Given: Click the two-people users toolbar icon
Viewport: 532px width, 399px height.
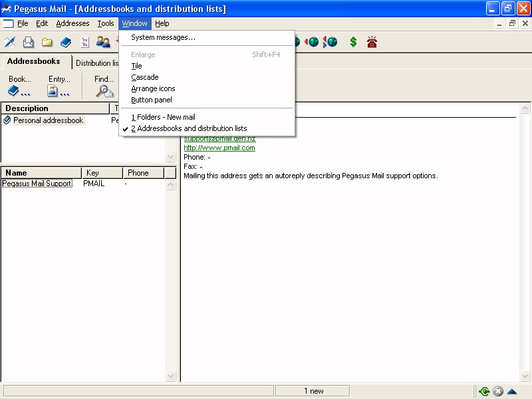Looking at the screenshot, I should point(103,42).
